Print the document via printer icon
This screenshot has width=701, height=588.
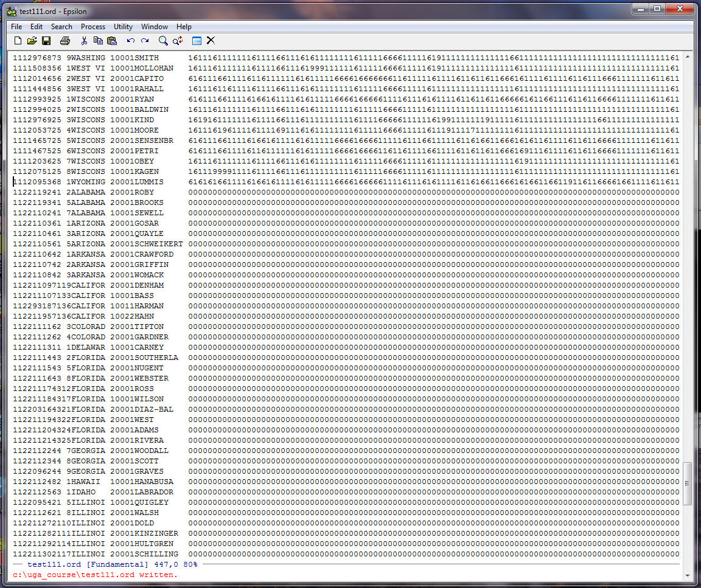[65, 41]
